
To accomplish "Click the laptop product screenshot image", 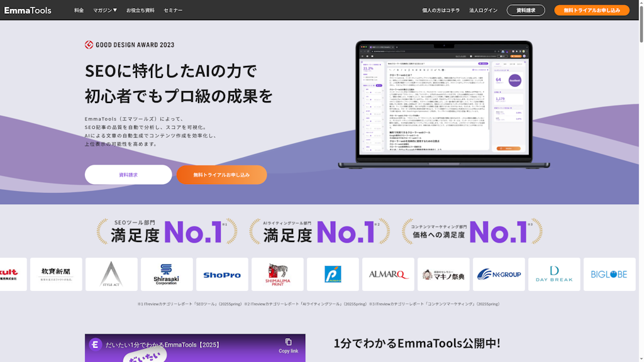I will pyautogui.click(x=444, y=105).
